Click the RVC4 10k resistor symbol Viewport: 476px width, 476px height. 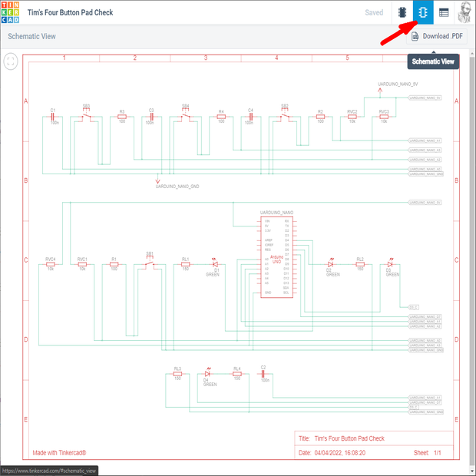[x=51, y=264]
